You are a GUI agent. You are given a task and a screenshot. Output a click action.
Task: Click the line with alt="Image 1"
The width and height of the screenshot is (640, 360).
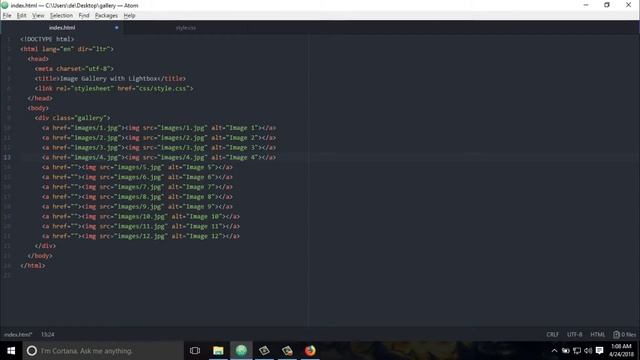tap(159, 128)
